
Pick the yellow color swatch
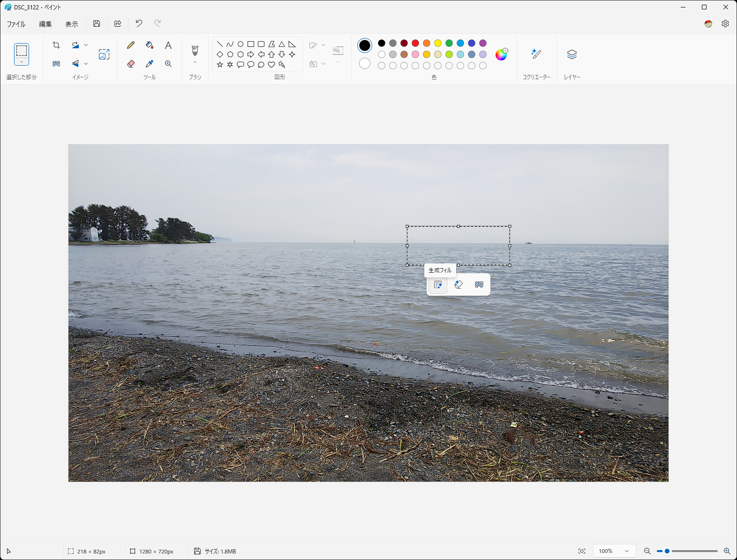438,43
